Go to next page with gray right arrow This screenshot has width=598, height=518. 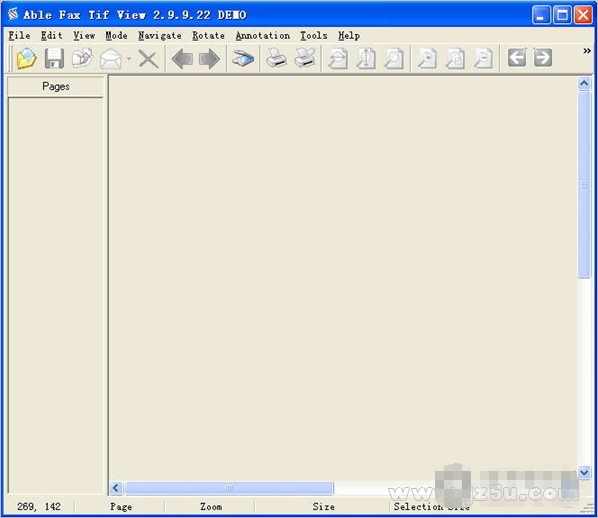209,59
